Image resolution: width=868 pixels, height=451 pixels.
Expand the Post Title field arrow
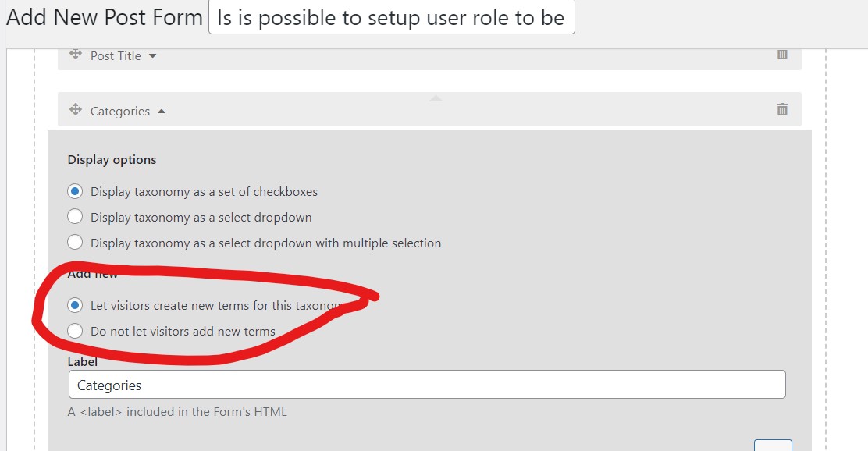click(x=153, y=56)
